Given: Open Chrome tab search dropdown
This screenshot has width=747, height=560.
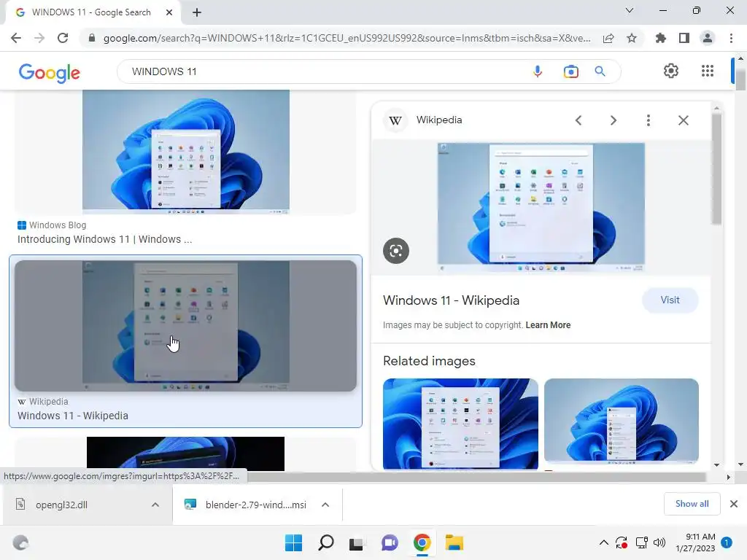Looking at the screenshot, I should click(630, 10).
